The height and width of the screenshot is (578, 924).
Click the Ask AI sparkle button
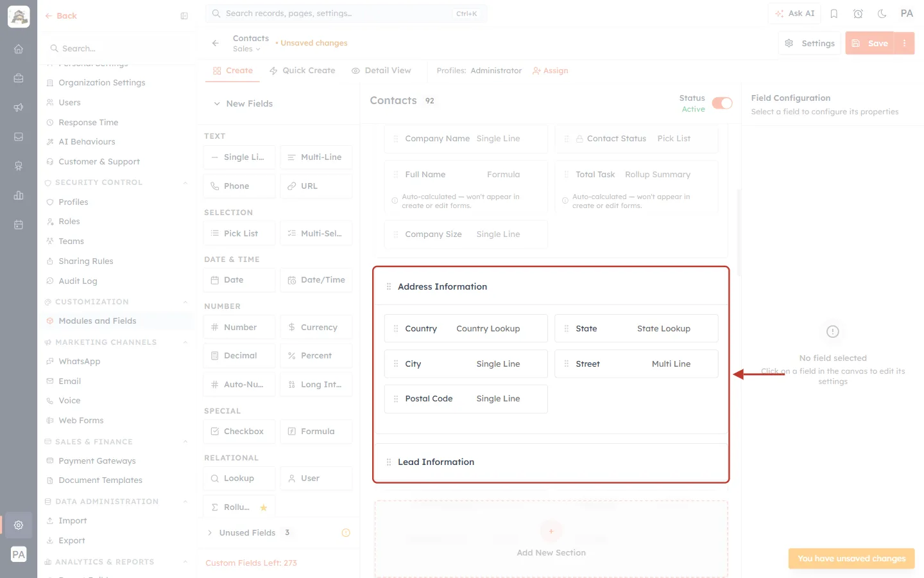794,13
